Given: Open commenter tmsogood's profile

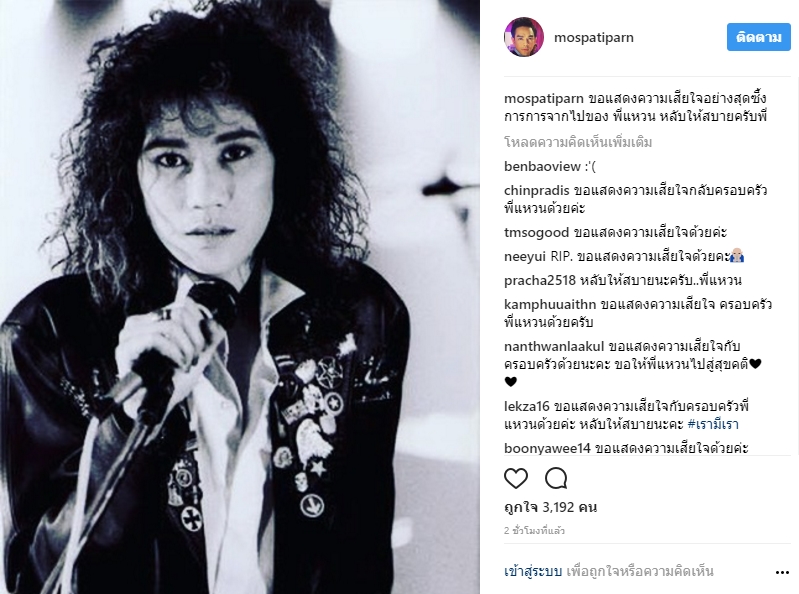Looking at the screenshot, I should click(537, 232).
